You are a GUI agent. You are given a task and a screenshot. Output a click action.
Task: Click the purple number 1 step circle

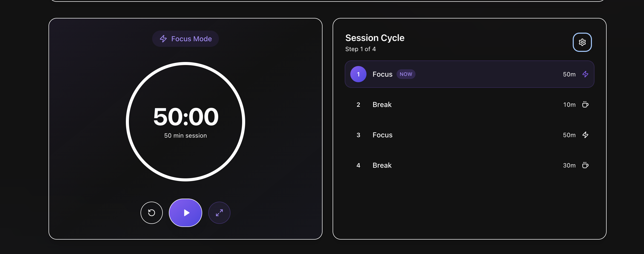click(358, 74)
